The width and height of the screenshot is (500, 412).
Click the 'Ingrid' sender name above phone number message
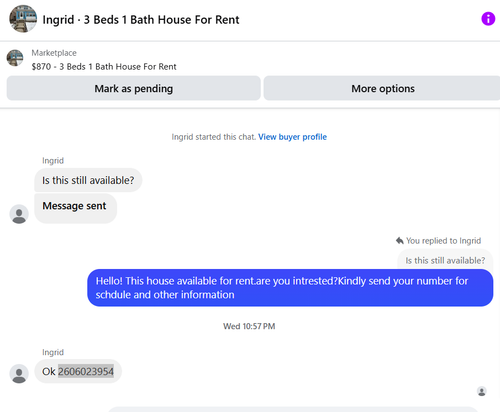click(x=53, y=352)
